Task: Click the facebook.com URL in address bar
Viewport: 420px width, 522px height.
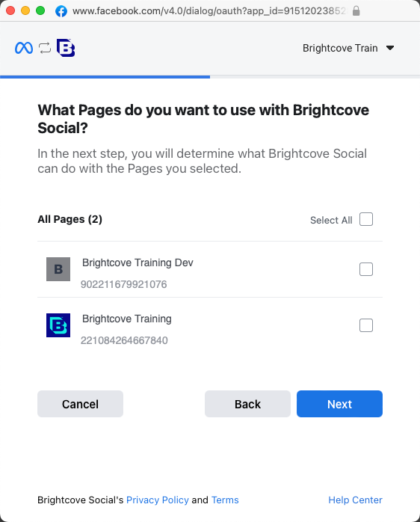Action: pyautogui.click(x=209, y=11)
